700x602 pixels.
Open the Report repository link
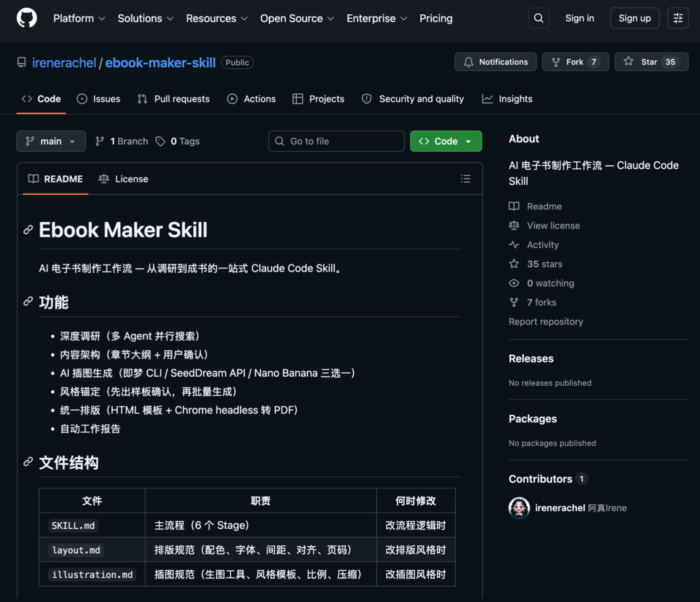click(545, 321)
